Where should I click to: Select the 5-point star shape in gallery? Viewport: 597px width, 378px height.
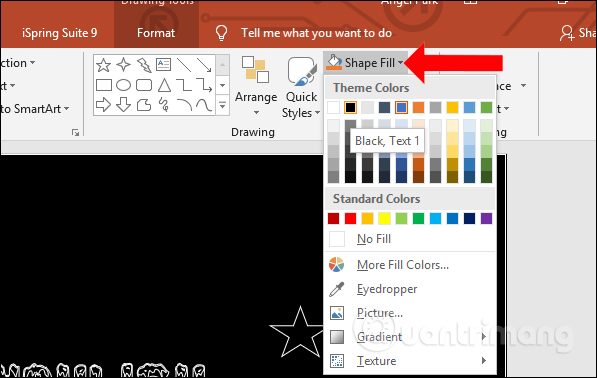pos(104,65)
